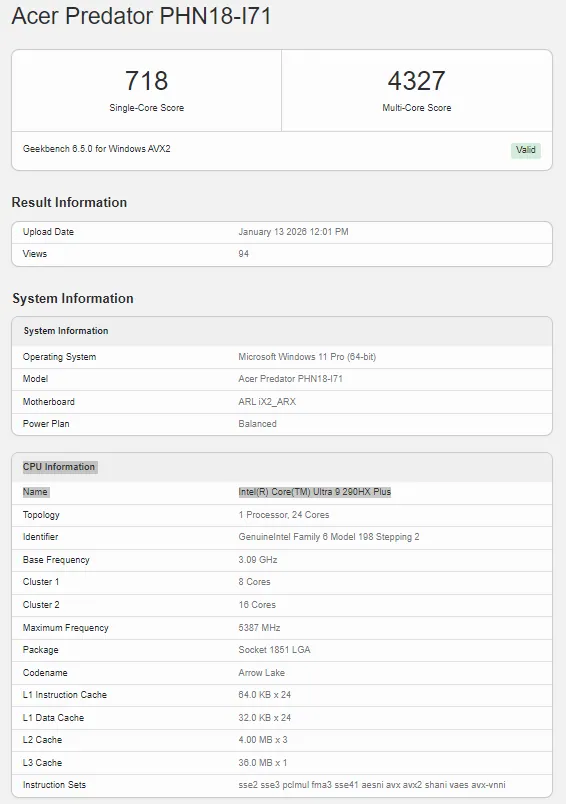Select the 4327 multi-core score value
This screenshot has height=804, width=566.
(416, 81)
